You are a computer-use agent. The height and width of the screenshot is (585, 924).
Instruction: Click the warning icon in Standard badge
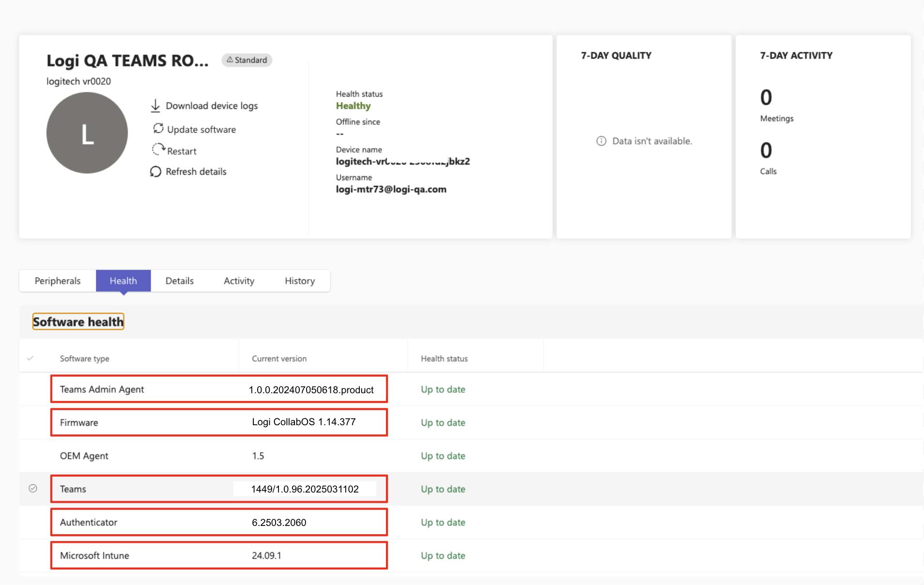point(230,60)
